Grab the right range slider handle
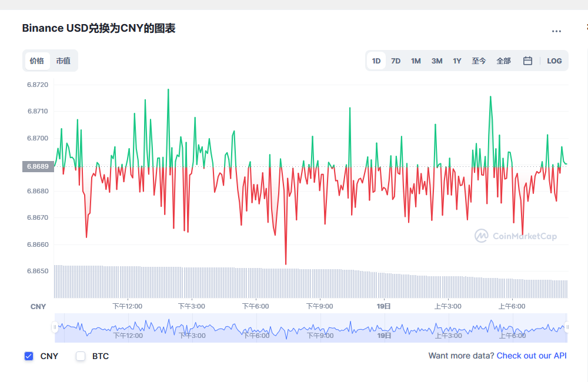 pos(567,327)
